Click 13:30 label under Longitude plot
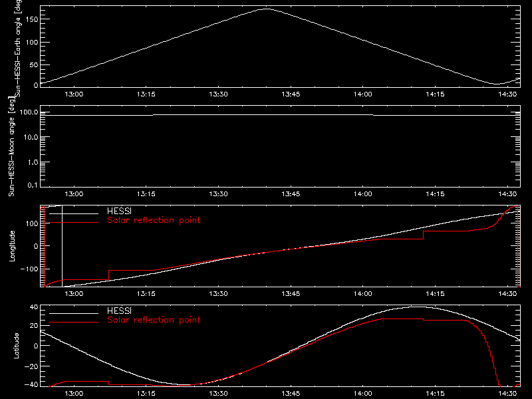Screen dimensions: 532x399 point(219,293)
